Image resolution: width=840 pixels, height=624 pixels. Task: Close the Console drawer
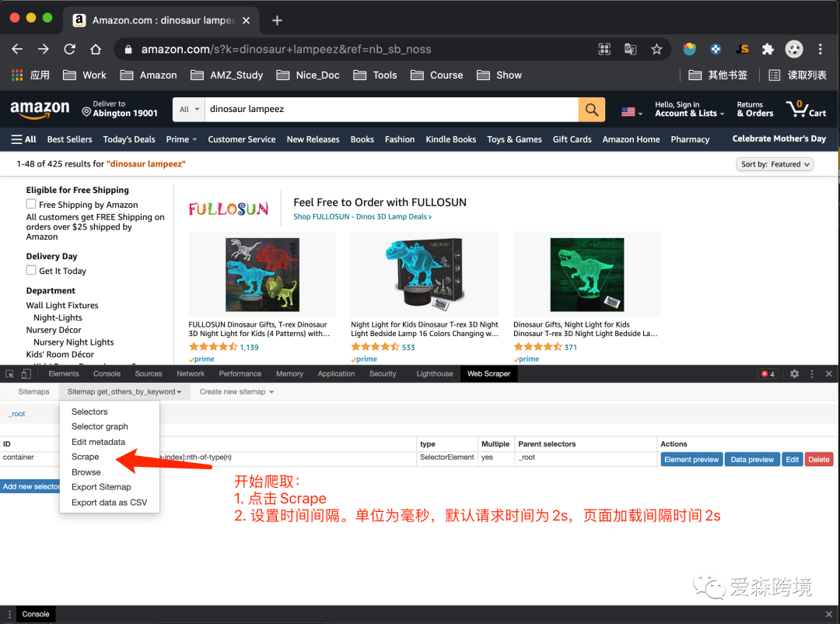tap(829, 614)
